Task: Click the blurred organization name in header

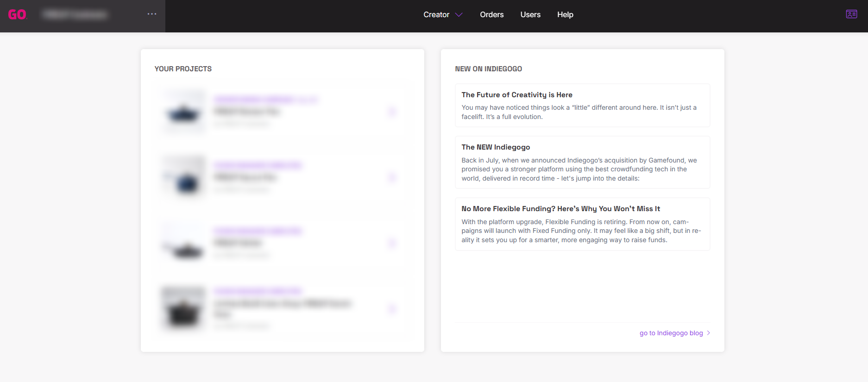Action: (x=75, y=15)
